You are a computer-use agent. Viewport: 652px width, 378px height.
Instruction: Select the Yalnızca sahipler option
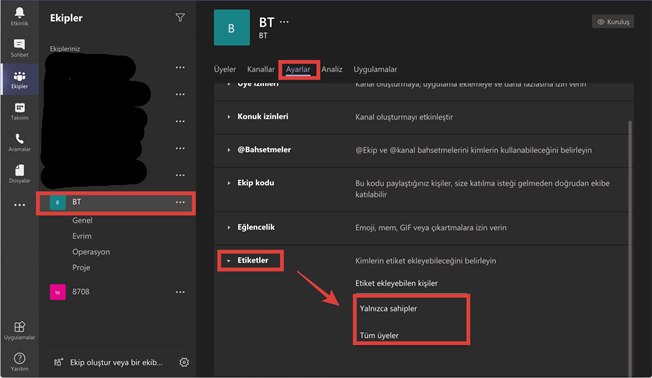(x=388, y=309)
